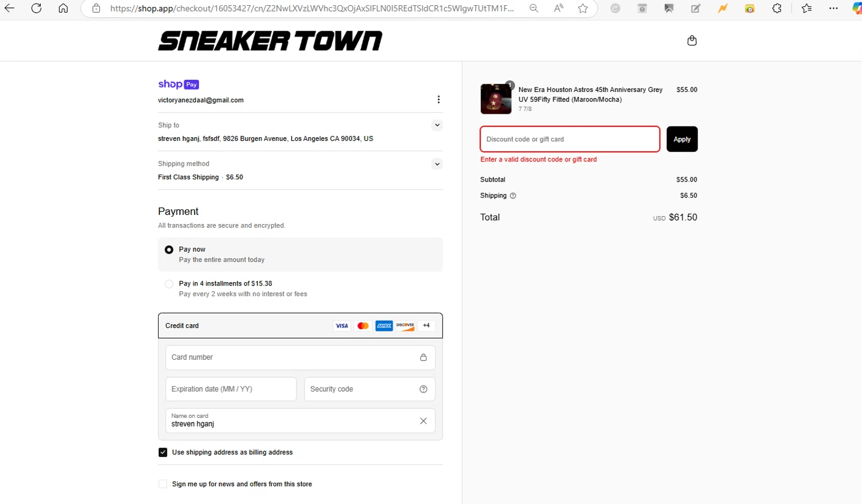Click the American Express logo
Image resolution: width=862 pixels, height=504 pixels.
[384, 326]
